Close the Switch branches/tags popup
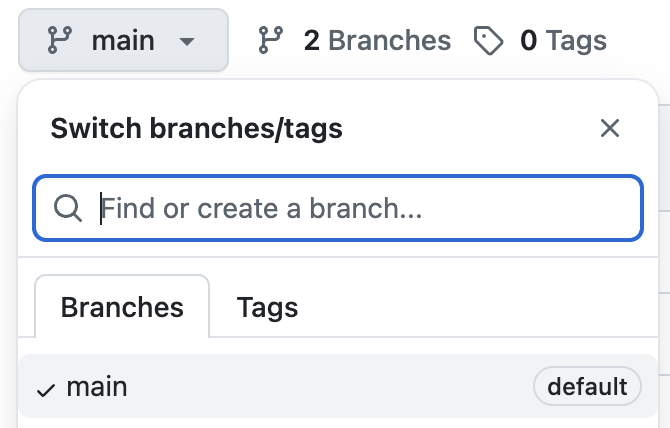The height and width of the screenshot is (428, 670). pos(610,128)
